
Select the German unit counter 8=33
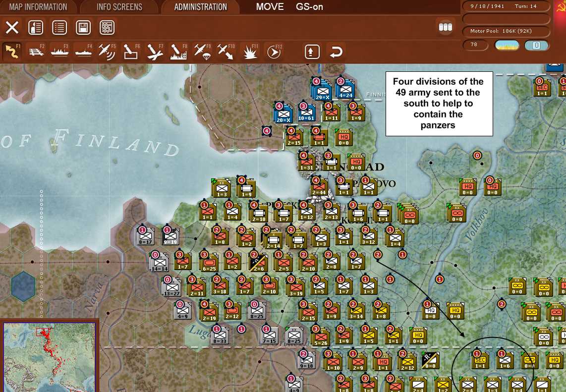tap(220, 336)
